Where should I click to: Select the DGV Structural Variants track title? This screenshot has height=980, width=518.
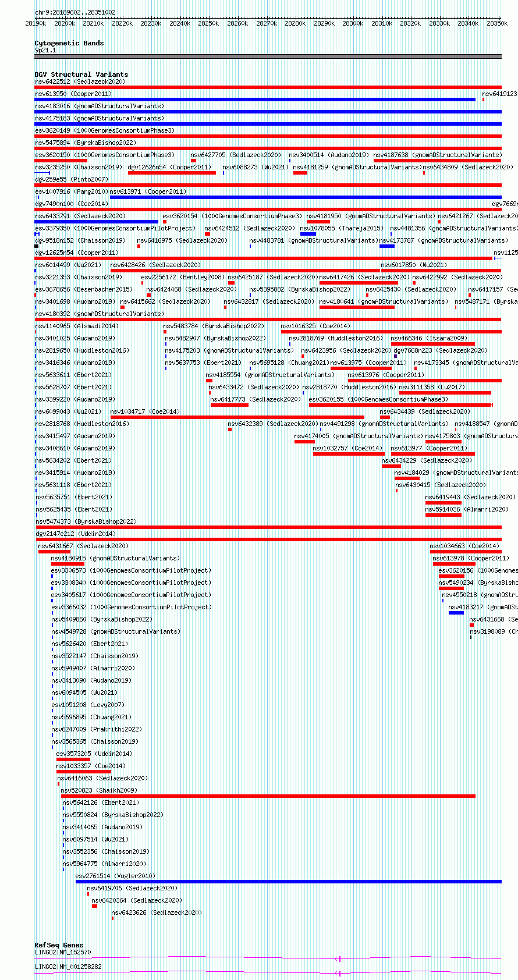(81, 74)
